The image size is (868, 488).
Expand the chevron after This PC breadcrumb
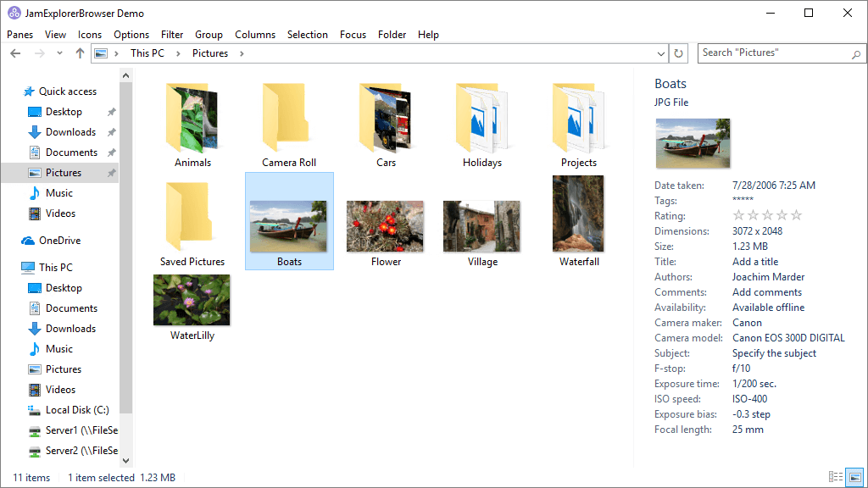click(180, 53)
